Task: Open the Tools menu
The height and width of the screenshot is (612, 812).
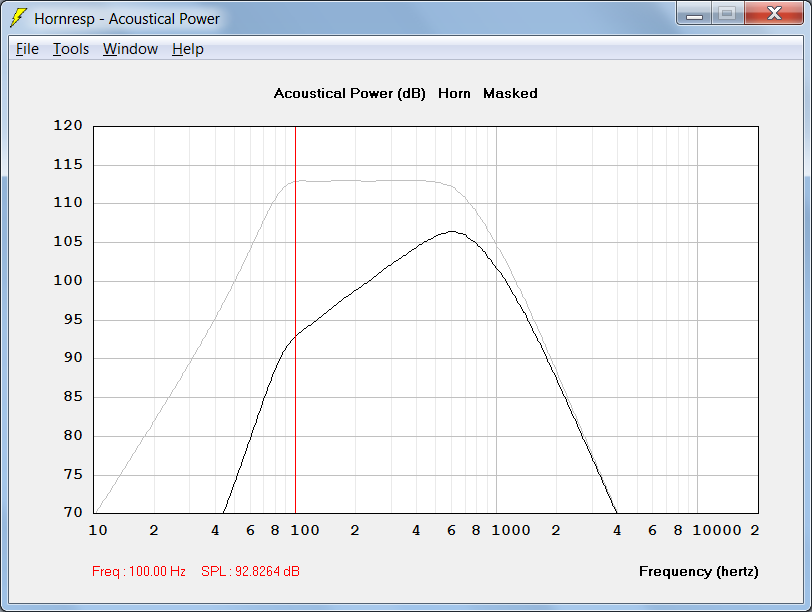Action: coord(71,49)
